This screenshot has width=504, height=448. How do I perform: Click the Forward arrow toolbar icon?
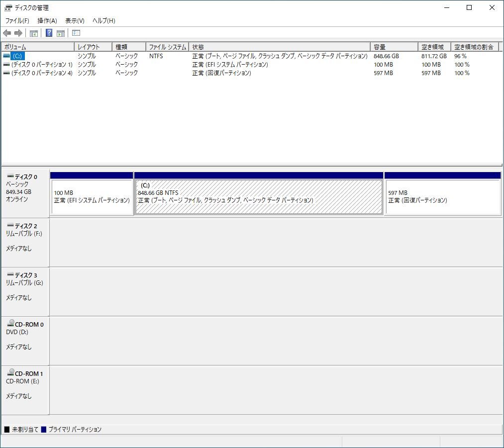[x=18, y=33]
